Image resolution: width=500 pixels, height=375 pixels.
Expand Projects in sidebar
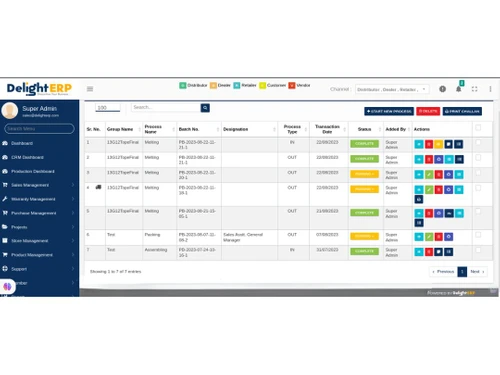pyautogui.click(x=39, y=227)
